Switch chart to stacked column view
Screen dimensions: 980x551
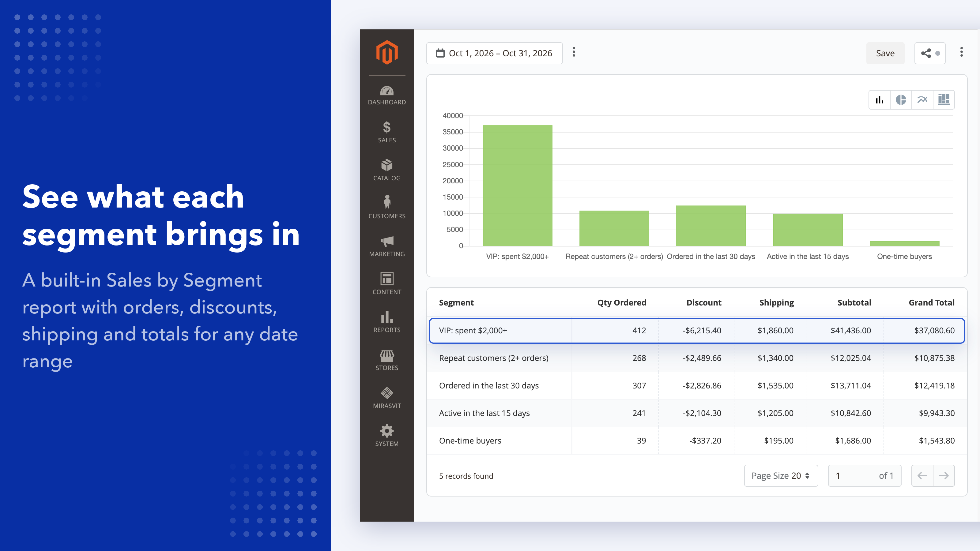tap(944, 100)
